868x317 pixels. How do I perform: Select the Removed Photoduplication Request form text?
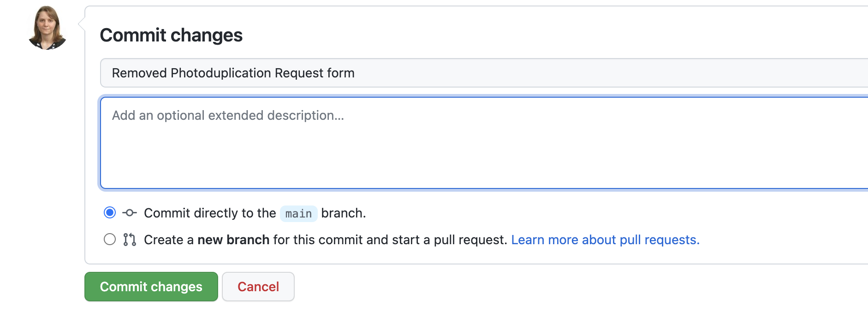pos(232,73)
